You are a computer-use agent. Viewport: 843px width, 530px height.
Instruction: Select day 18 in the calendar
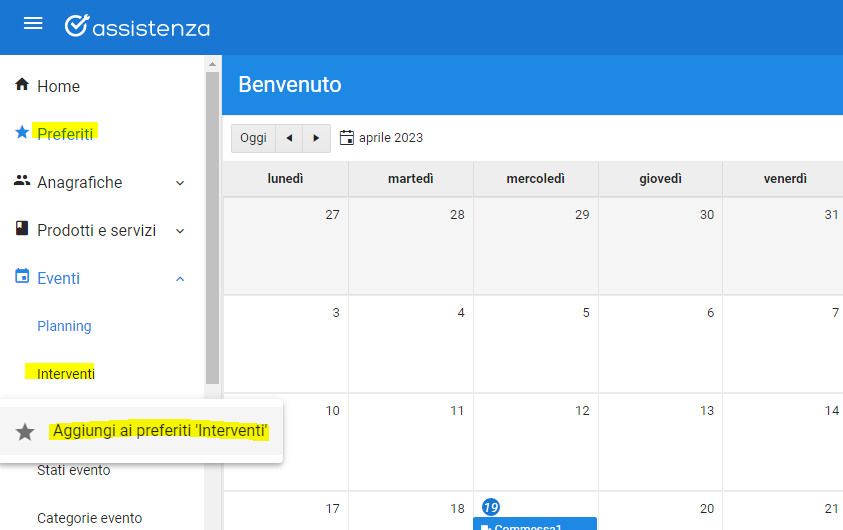[x=457, y=508]
